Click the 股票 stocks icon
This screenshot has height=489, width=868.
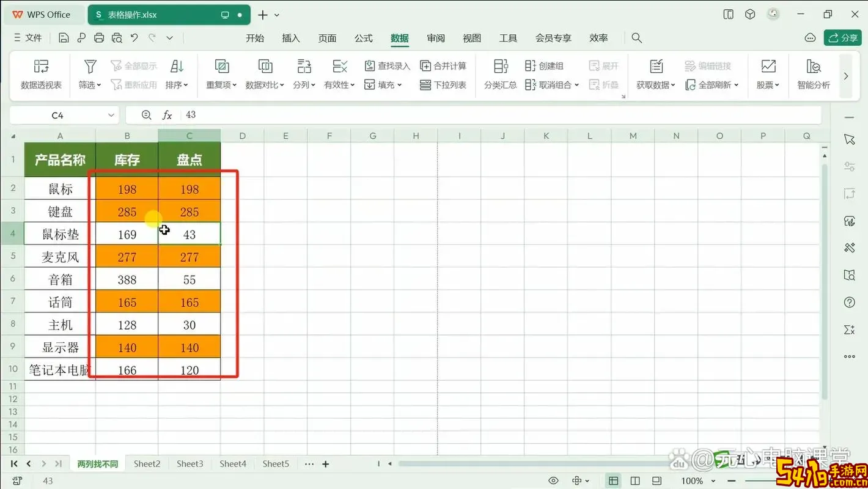pos(768,66)
